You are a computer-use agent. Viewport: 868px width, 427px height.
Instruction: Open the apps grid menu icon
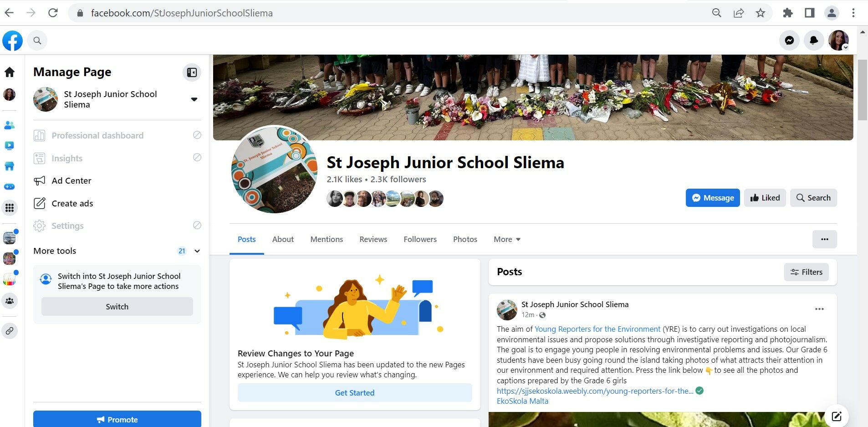click(10, 208)
